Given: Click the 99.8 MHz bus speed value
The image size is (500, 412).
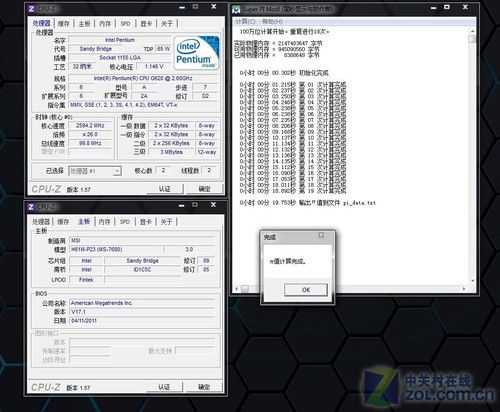Looking at the screenshot, I should (x=90, y=143).
